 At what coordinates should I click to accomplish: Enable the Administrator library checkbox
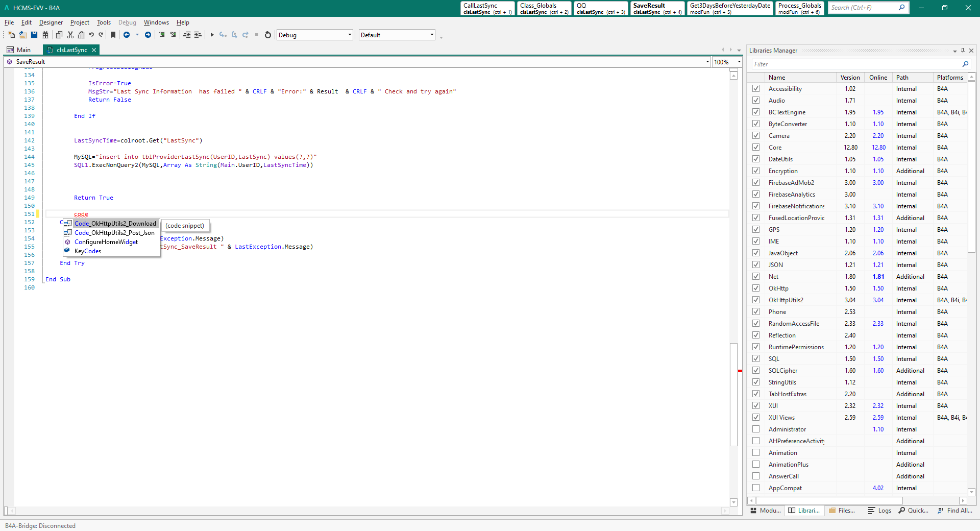click(x=756, y=429)
